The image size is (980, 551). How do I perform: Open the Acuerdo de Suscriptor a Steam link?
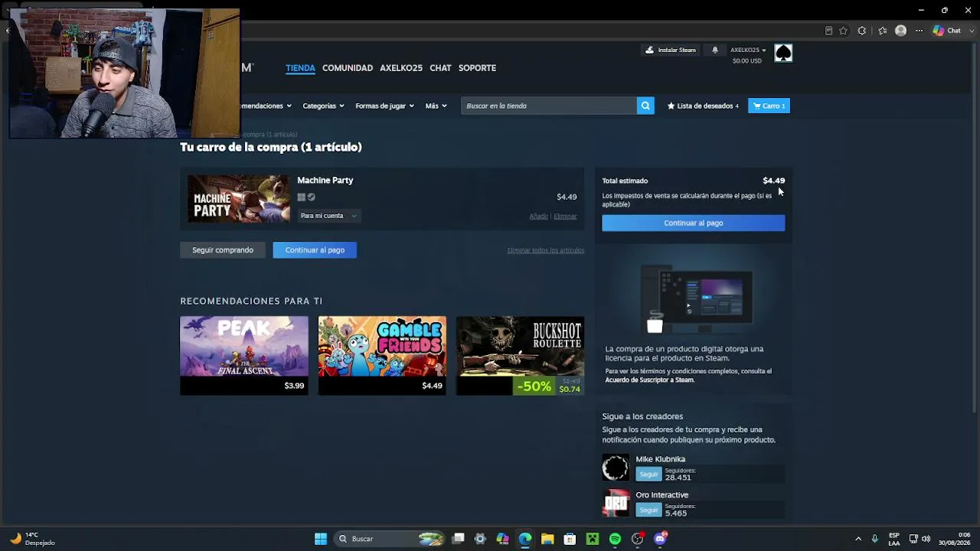pos(649,380)
